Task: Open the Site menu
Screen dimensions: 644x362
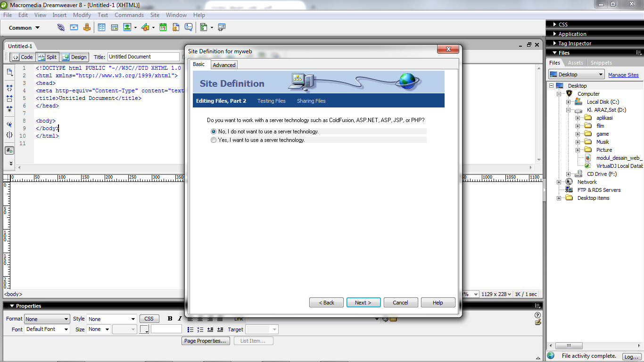Action: tap(155, 15)
